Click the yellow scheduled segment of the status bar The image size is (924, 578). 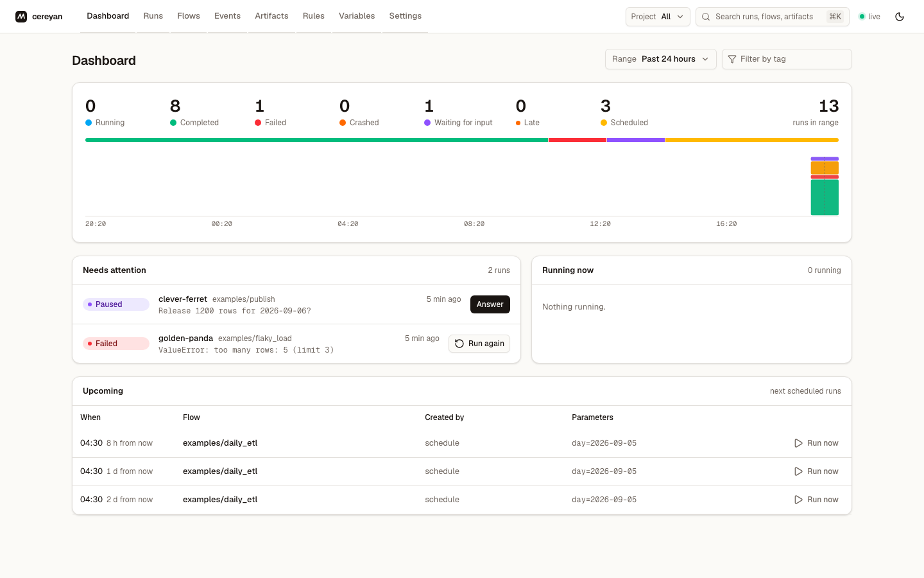click(x=752, y=140)
